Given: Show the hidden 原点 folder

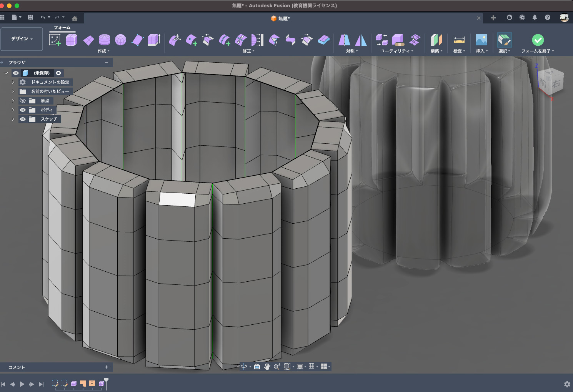Looking at the screenshot, I should pyautogui.click(x=23, y=101).
